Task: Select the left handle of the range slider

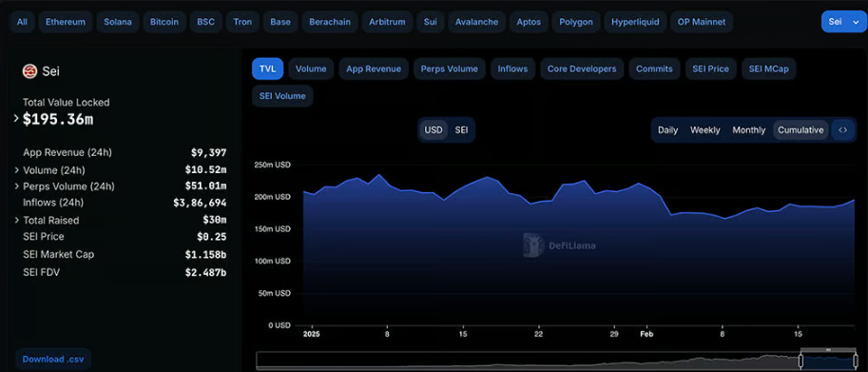Action: (x=800, y=361)
